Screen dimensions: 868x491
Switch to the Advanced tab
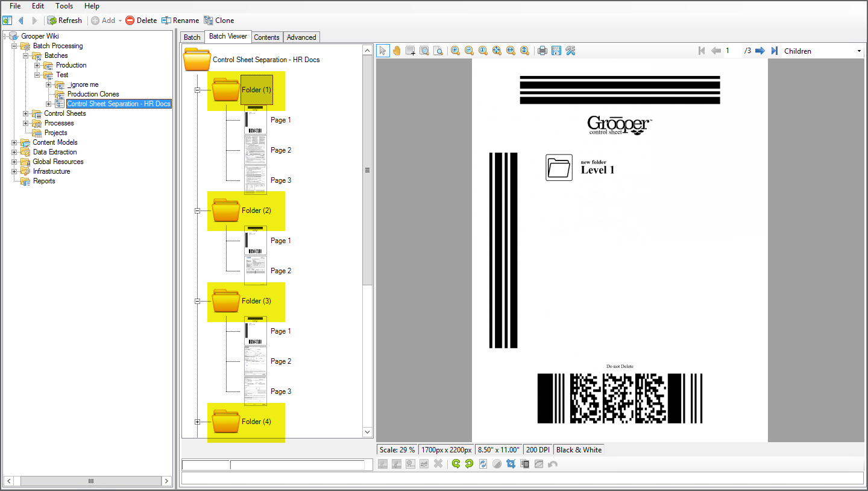pos(301,37)
